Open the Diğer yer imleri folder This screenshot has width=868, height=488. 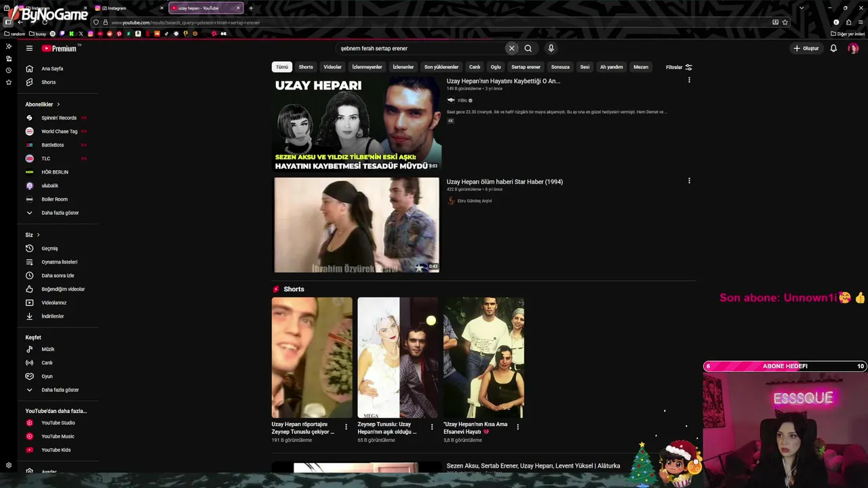coord(848,33)
